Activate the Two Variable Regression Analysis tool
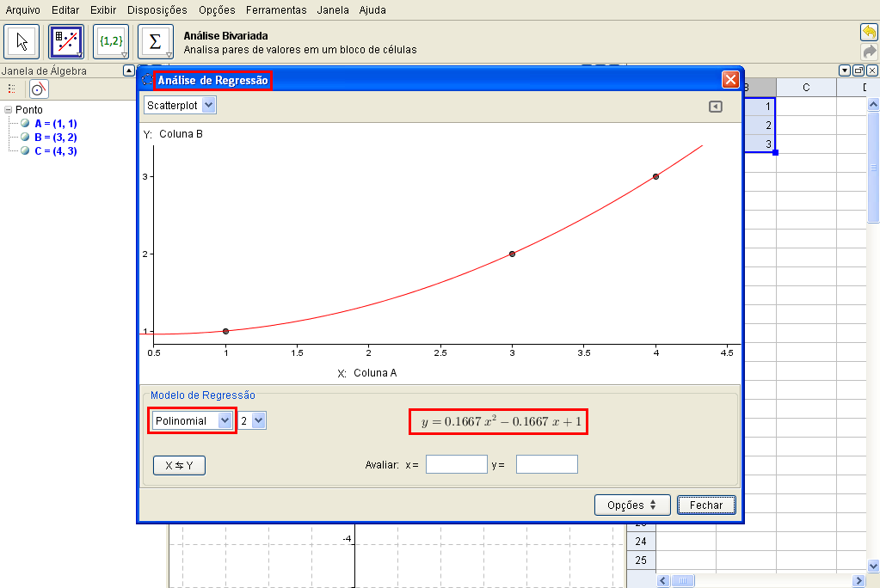Image resolution: width=880 pixels, height=588 pixels. pos(66,41)
